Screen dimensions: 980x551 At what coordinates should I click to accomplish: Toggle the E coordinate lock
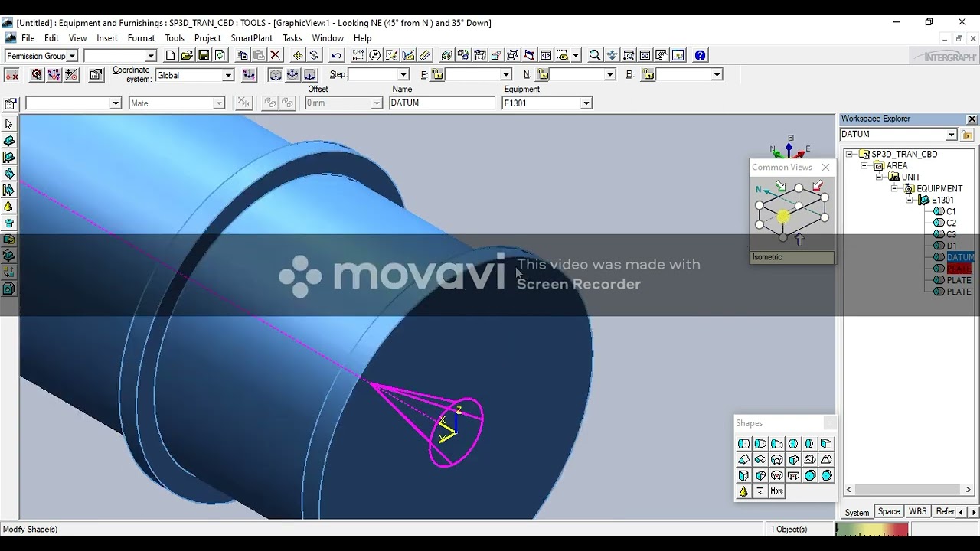(x=437, y=75)
